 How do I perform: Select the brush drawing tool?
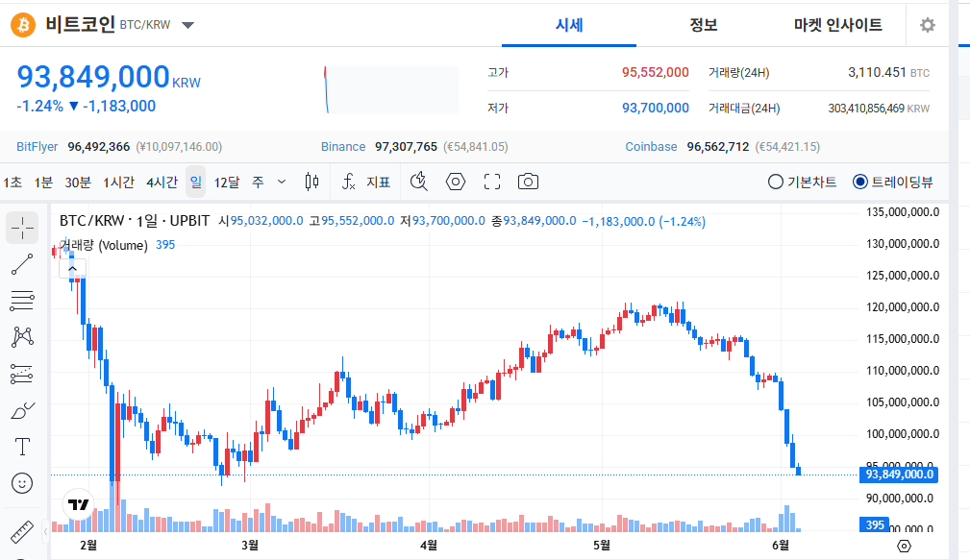(22, 410)
